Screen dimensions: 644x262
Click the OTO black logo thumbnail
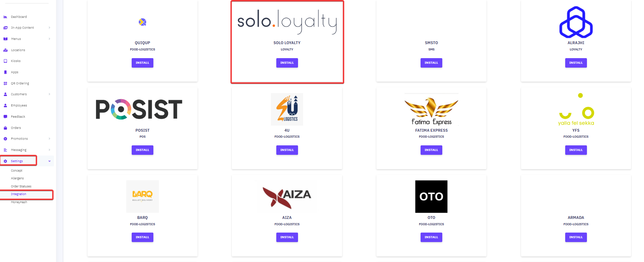pos(431,196)
